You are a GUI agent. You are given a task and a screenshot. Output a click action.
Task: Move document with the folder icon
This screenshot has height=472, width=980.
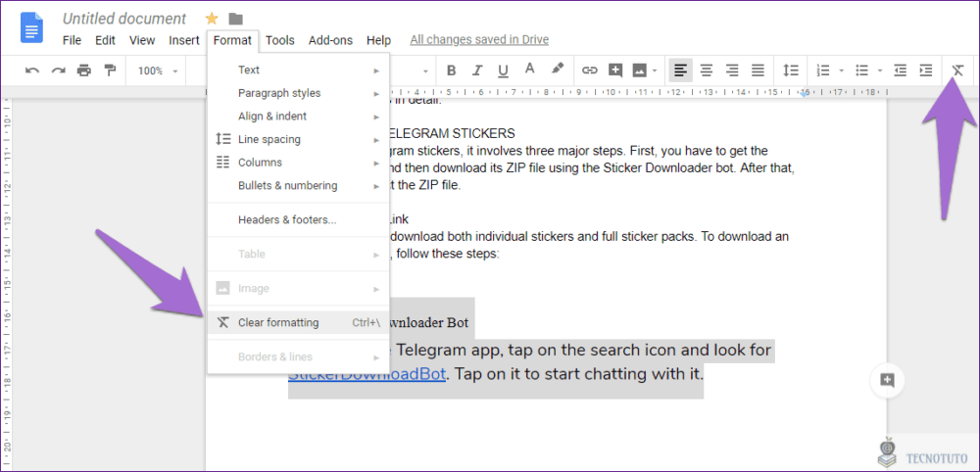(235, 19)
